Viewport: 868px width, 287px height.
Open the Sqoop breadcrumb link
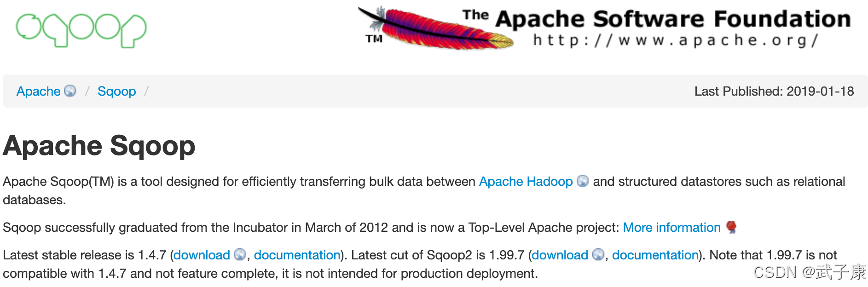[117, 91]
